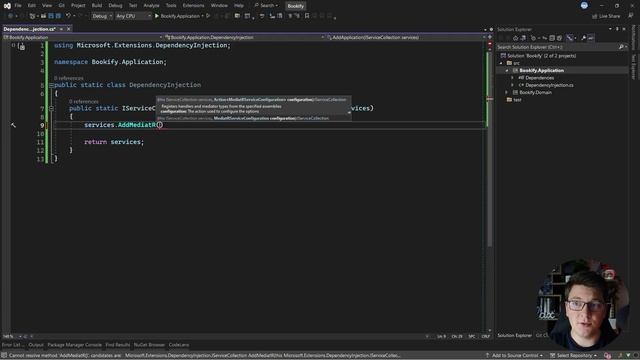This screenshot has width=640, height=360.
Task: Click the Properties wrench icon in Solution Explorer
Action: (584, 38)
